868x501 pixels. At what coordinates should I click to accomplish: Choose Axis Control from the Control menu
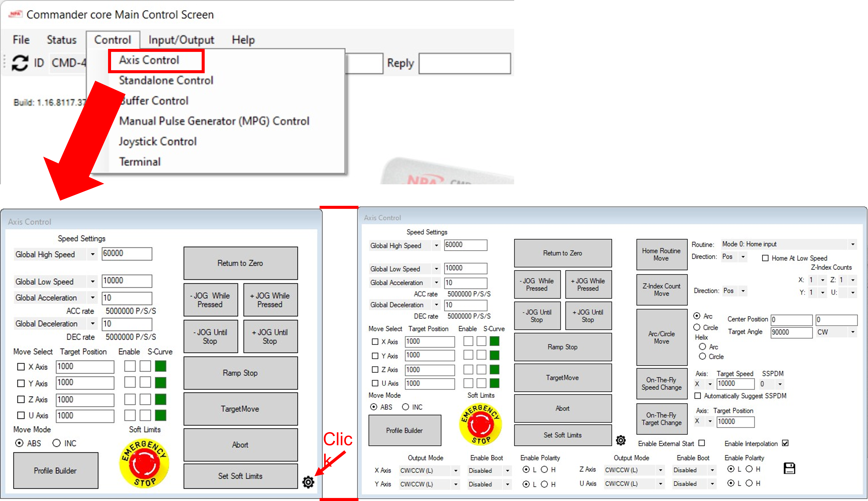149,60
